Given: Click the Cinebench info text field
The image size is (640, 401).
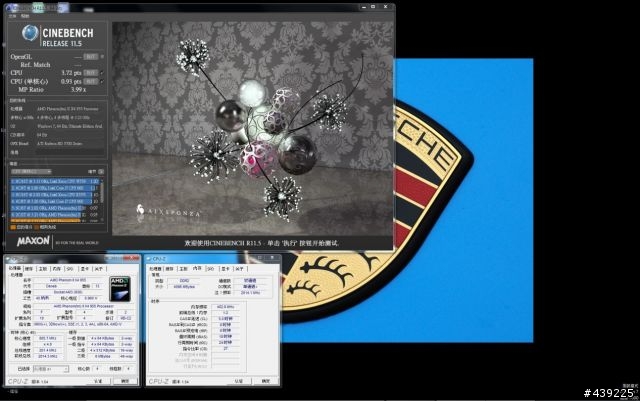Looking at the screenshot, I should [69, 152].
